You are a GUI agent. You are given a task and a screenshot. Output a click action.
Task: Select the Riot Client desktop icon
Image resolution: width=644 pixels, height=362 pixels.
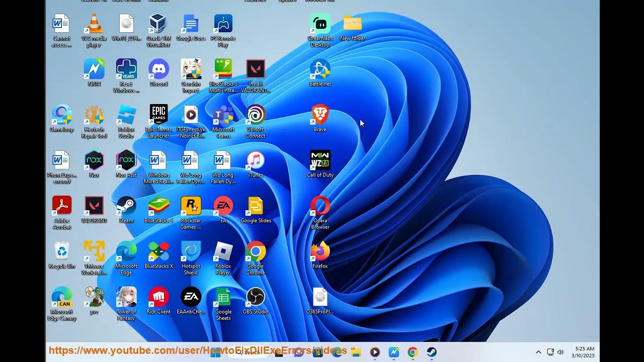coord(158,301)
